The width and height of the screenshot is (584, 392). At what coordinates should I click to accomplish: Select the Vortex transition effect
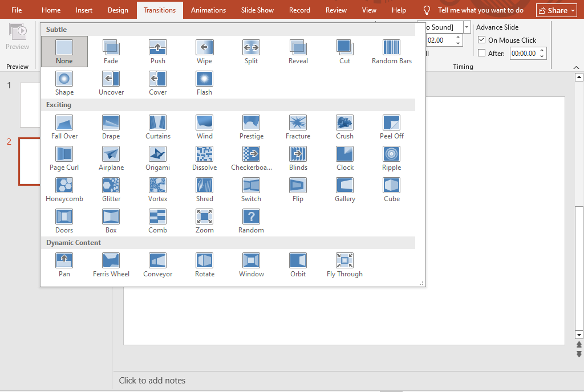[158, 189]
